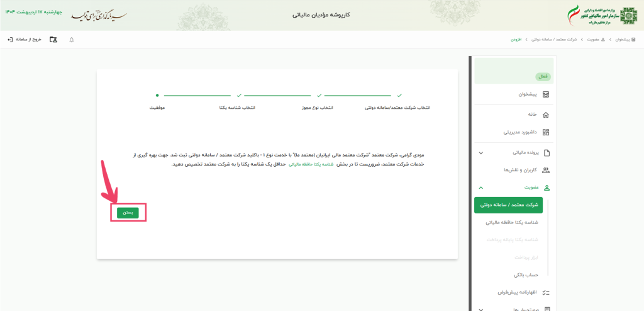644x311 pixels.
Task: Click the انتخاب نوع مجوز step marker
Action: pos(319,96)
